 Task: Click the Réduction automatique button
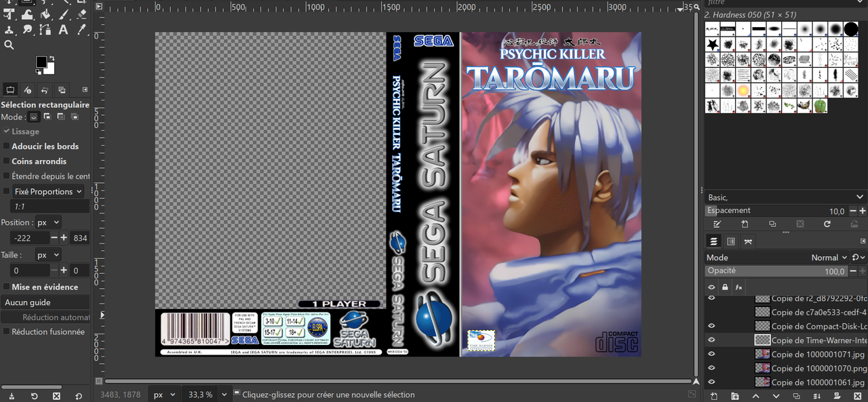45,317
